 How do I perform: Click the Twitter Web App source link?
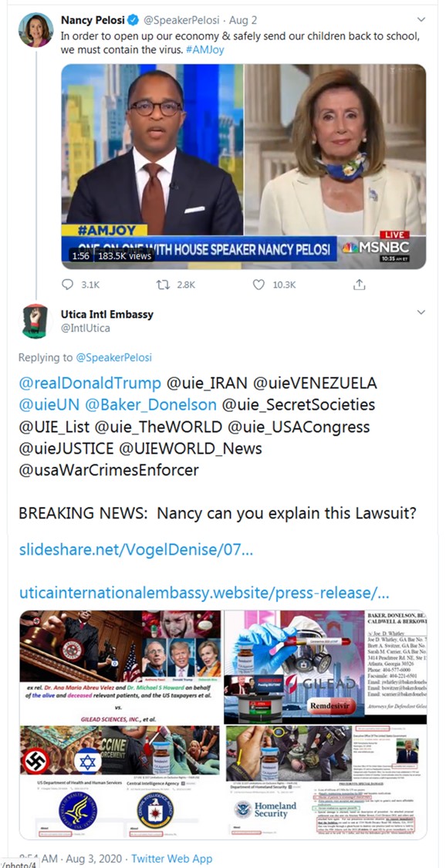[x=171, y=860]
